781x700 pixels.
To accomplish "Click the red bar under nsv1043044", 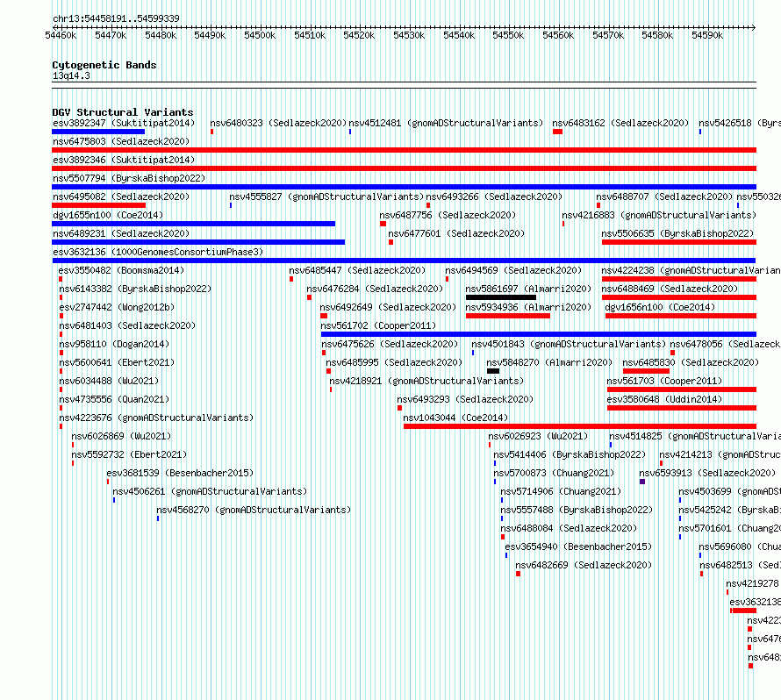I will point(580,426).
